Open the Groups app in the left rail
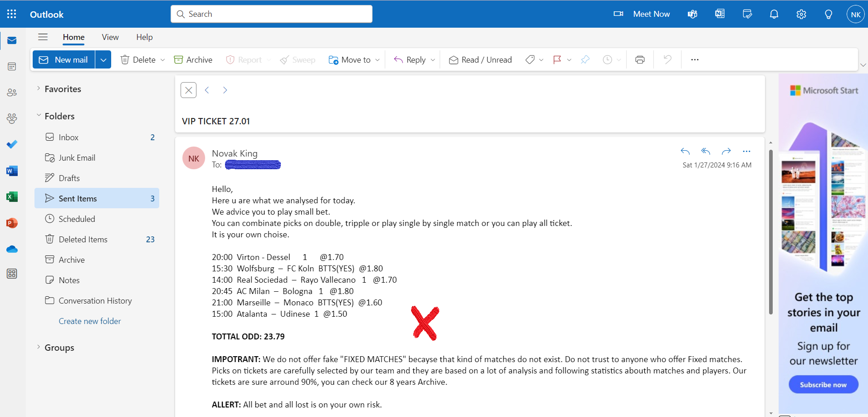This screenshot has height=417, width=868. tap(12, 118)
